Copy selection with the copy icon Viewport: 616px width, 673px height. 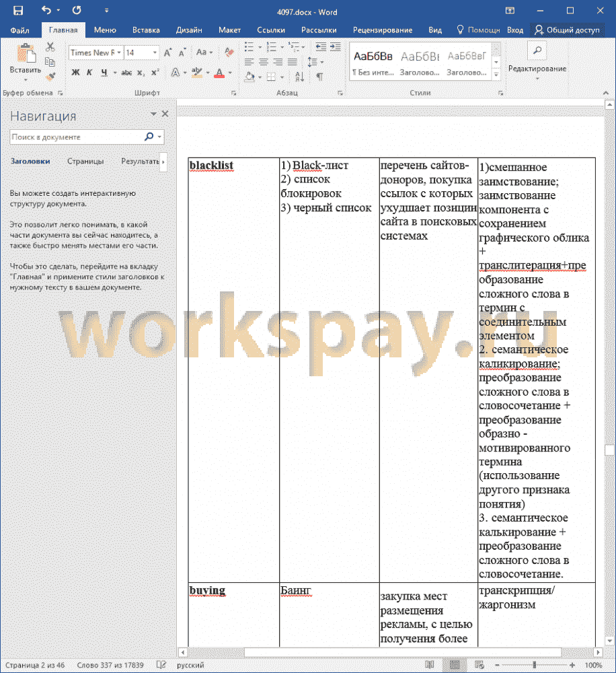50,62
